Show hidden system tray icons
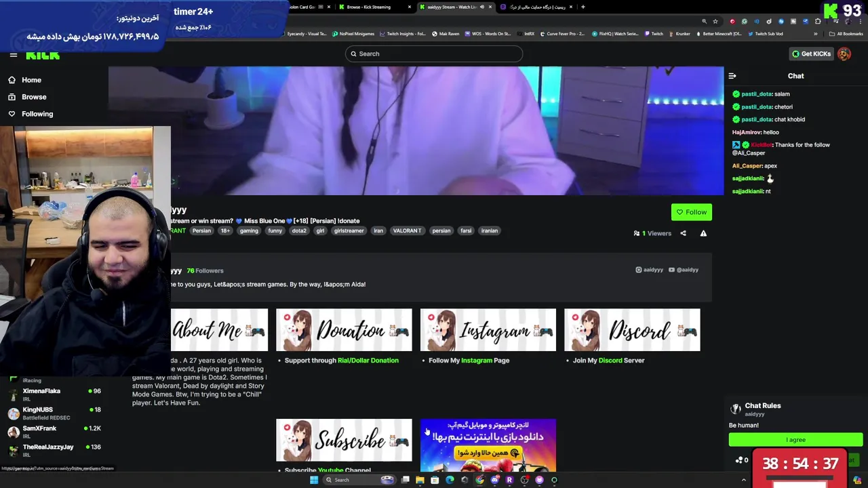 pos(743,480)
